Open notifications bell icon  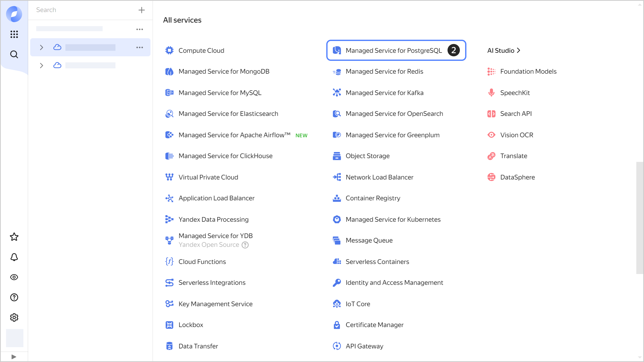14,257
